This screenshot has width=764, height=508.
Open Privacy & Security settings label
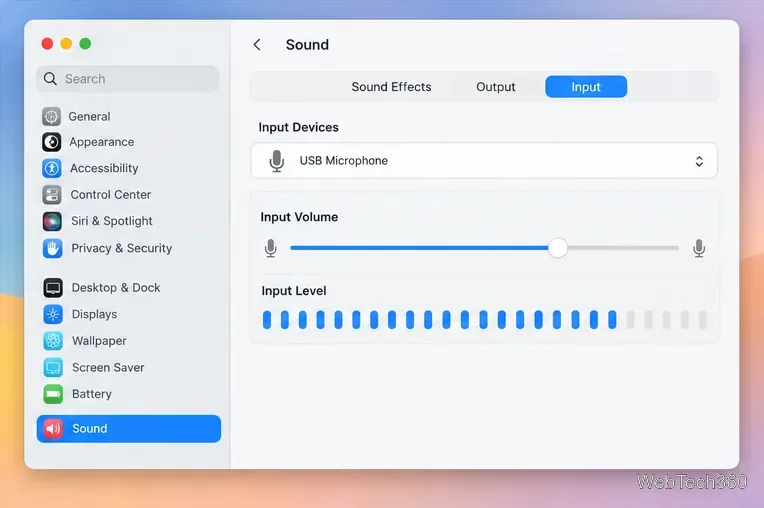click(x=121, y=248)
